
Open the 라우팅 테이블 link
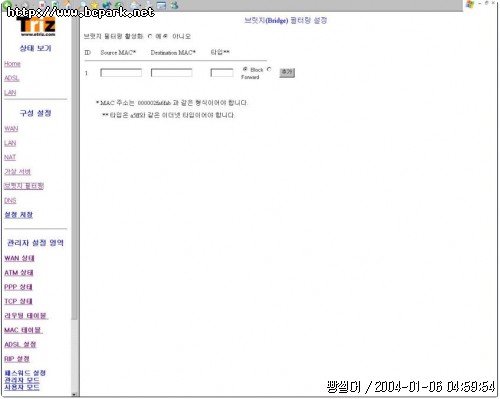coord(26,316)
